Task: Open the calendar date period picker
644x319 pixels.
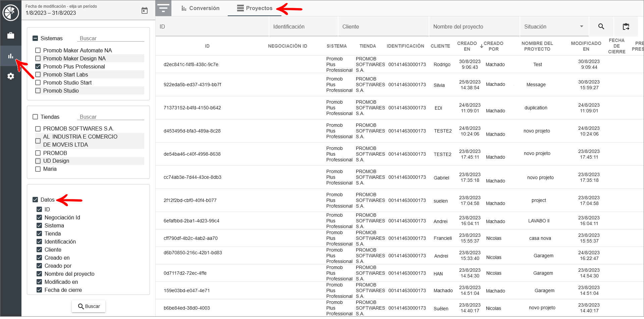Action: pos(145,10)
